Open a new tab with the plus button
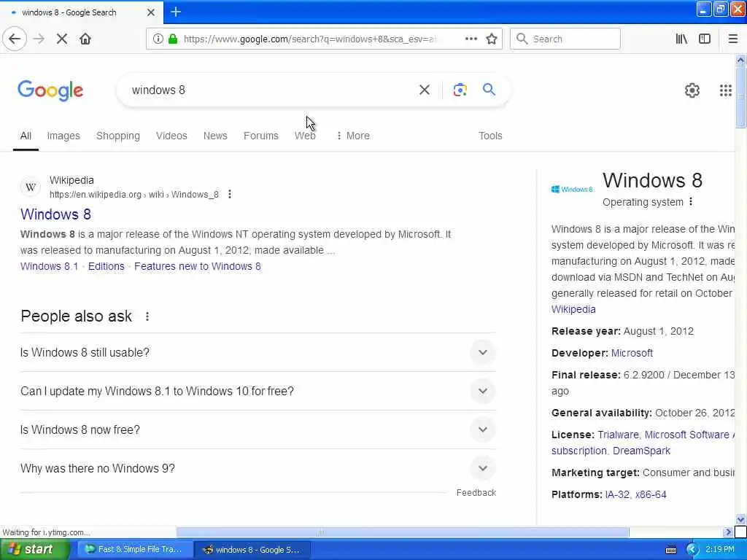This screenshot has height=560, width=747. (176, 12)
